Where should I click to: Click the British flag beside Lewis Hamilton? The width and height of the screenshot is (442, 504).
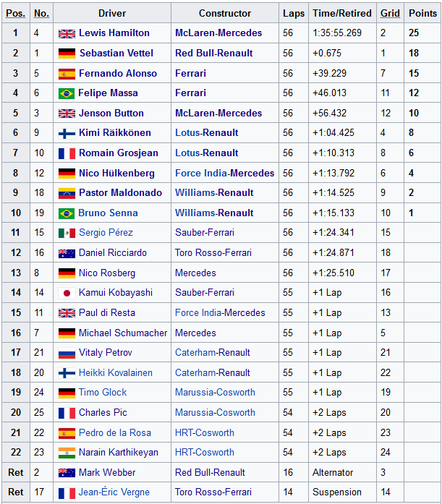(67, 33)
